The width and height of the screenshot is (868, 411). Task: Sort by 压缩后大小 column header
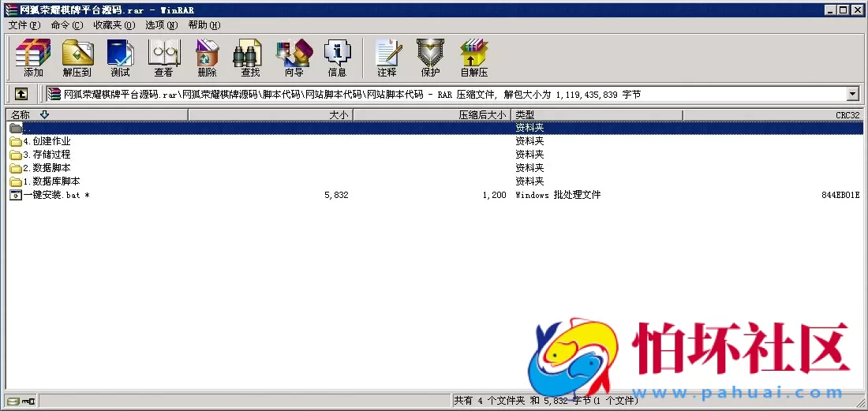[x=432, y=115]
